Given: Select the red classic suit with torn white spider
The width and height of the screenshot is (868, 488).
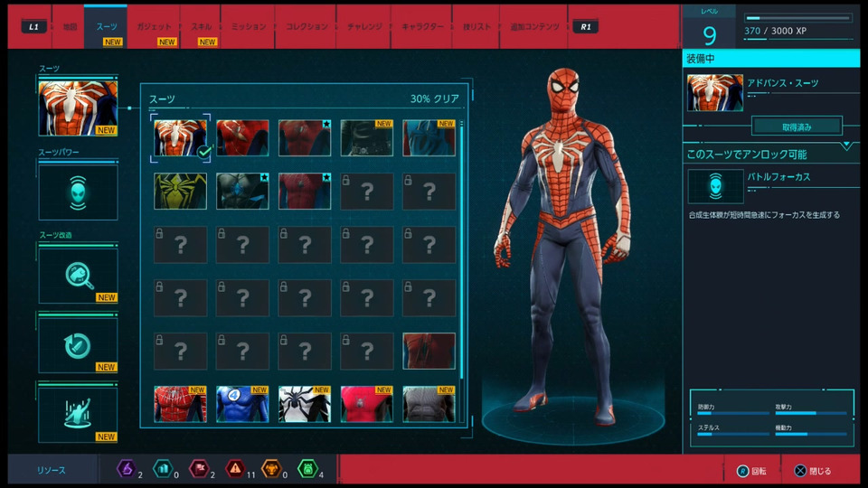Looking at the screenshot, I should click(242, 137).
